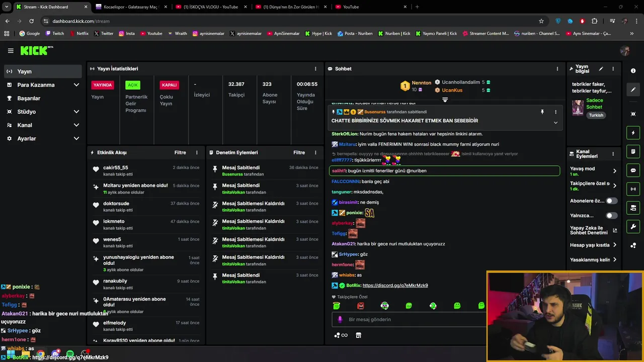The width and height of the screenshot is (644, 362).
Task: Click the pencil icon in right rail
Action: 633,89
